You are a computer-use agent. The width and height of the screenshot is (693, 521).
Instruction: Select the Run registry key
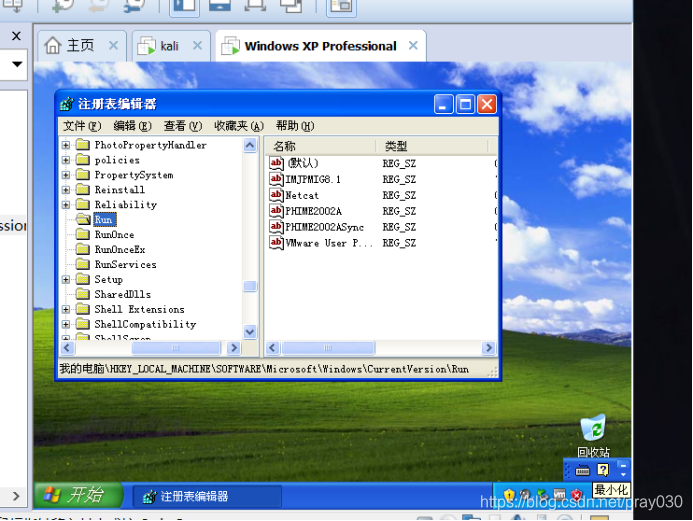tap(104, 220)
